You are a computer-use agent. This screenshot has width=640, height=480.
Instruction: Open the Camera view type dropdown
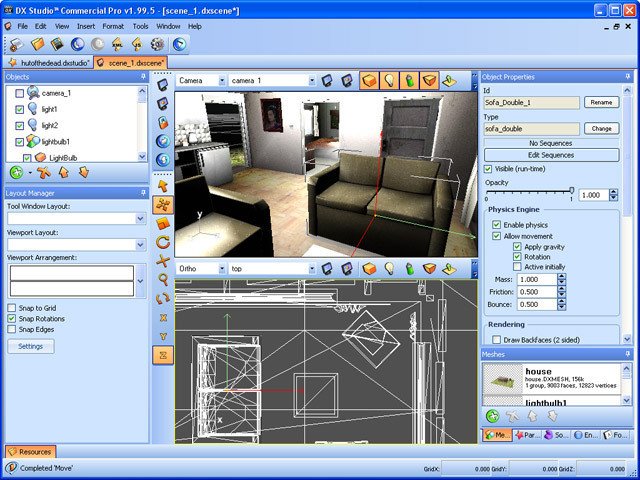click(200, 80)
